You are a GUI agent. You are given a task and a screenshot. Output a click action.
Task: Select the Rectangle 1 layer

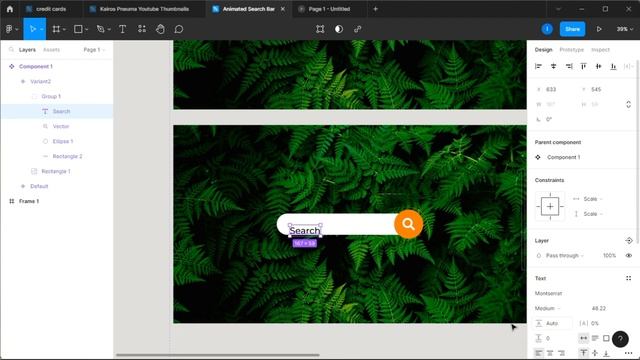[x=57, y=171]
